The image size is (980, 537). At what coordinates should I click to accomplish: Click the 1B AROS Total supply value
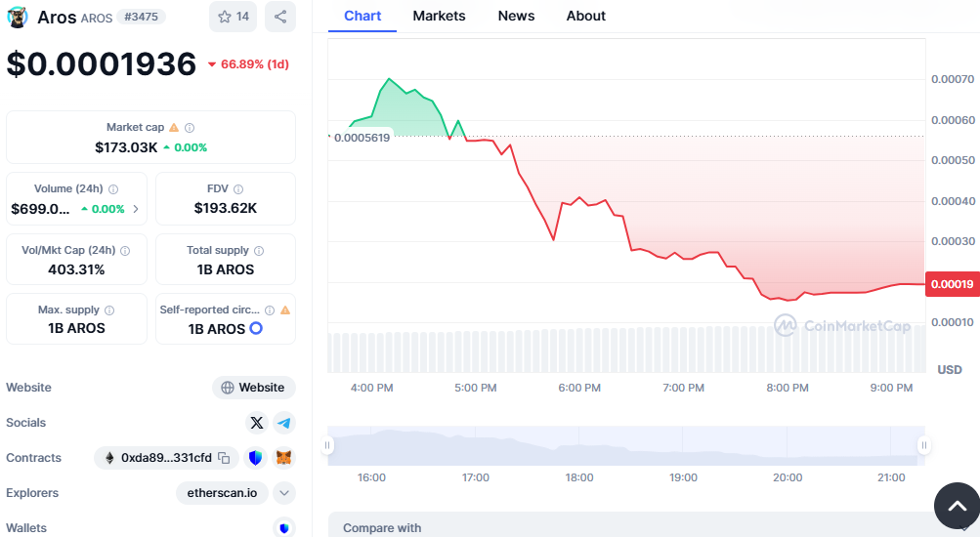pyautogui.click(x=226, y=269)
